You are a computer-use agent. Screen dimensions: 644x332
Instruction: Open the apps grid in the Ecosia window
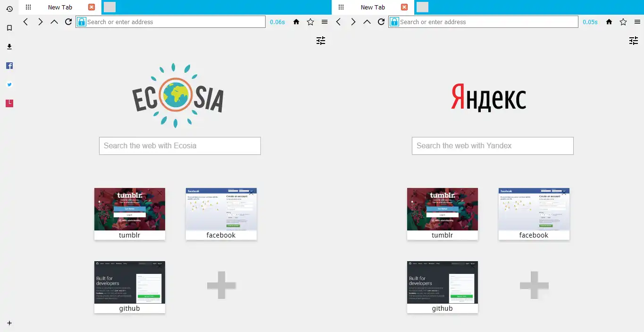(28, 7)
